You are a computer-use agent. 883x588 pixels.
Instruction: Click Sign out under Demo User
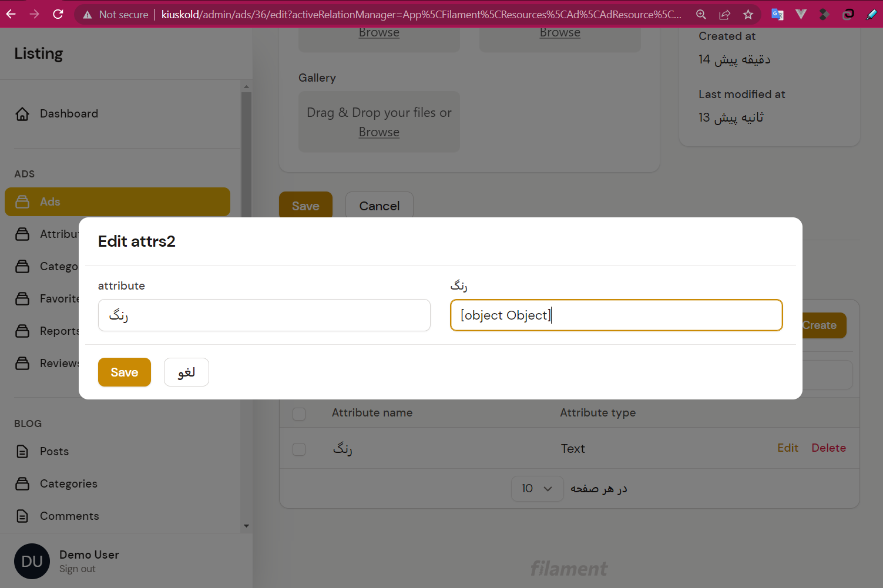tap(77, 569)
